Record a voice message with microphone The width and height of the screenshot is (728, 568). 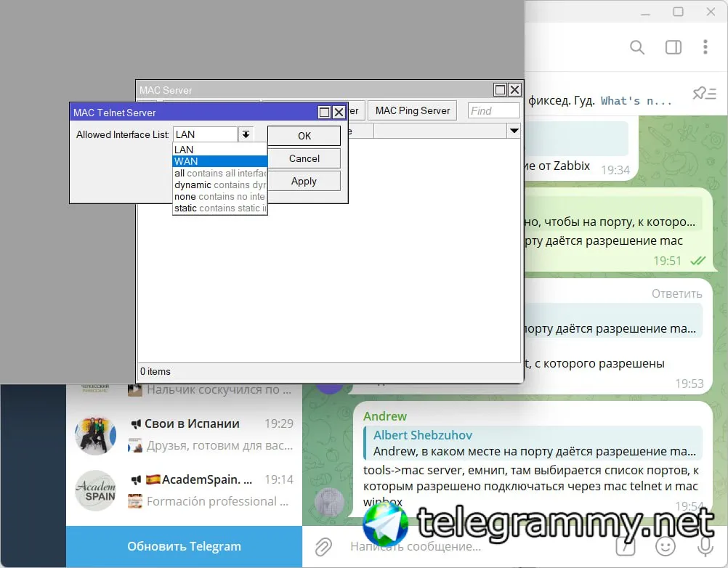pos(705,546)
